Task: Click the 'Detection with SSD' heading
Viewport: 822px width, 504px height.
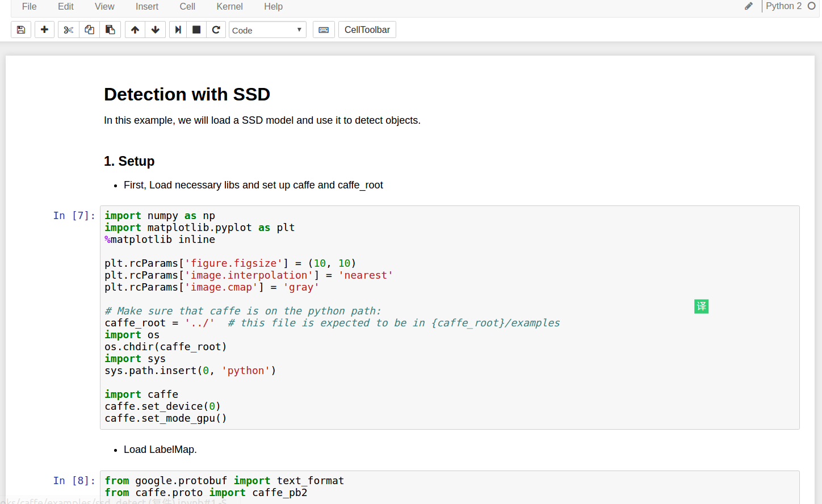Action: (x=187, y=94)
